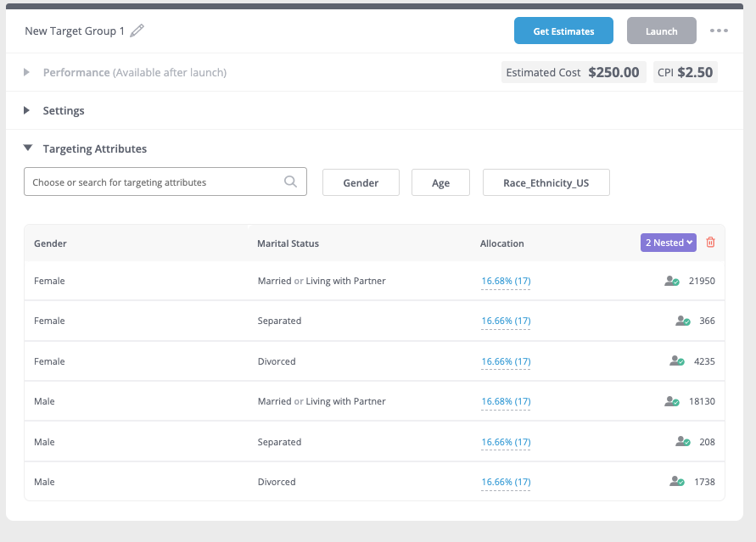Screen dimensions: 756x542
Task: Edit allocation for Male Divorced row
Action: (506, 483)
